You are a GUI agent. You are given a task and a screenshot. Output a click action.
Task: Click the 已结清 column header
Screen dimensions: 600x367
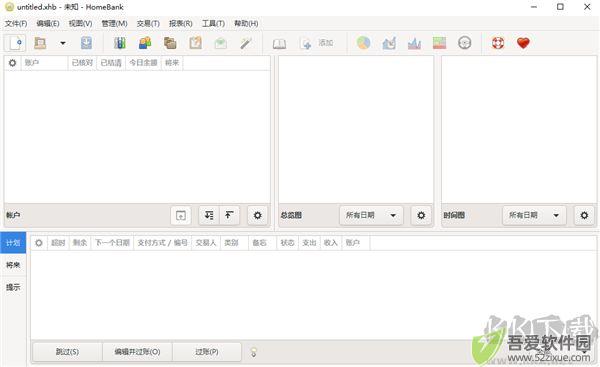tap(111, 63)
